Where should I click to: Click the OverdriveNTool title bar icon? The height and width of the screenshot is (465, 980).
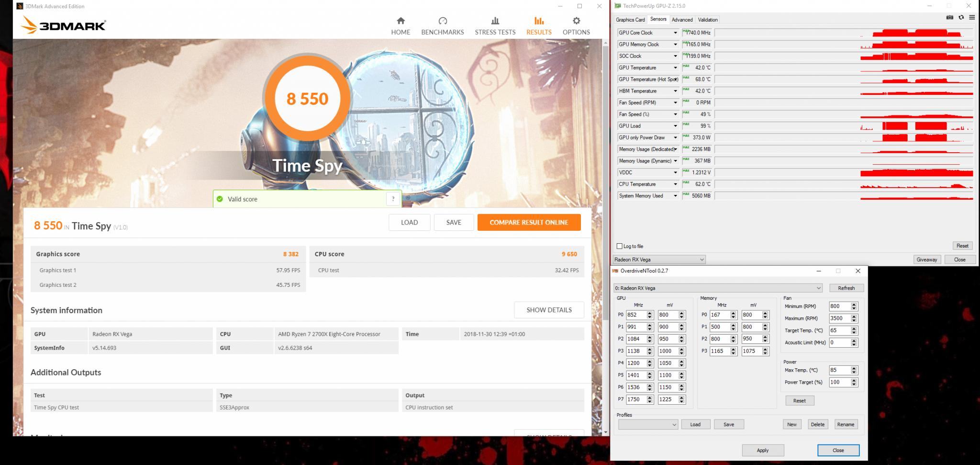coord(615,271)
